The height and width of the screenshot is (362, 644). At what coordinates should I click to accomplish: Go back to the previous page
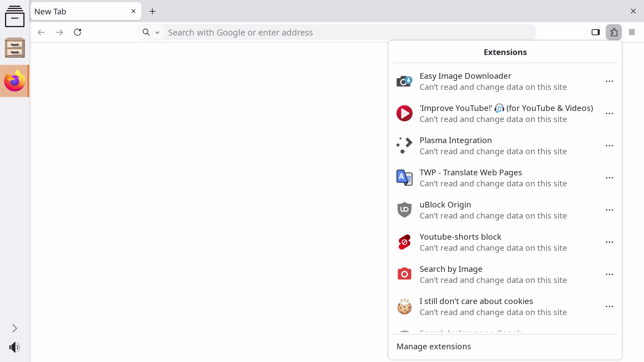(41, 32)
